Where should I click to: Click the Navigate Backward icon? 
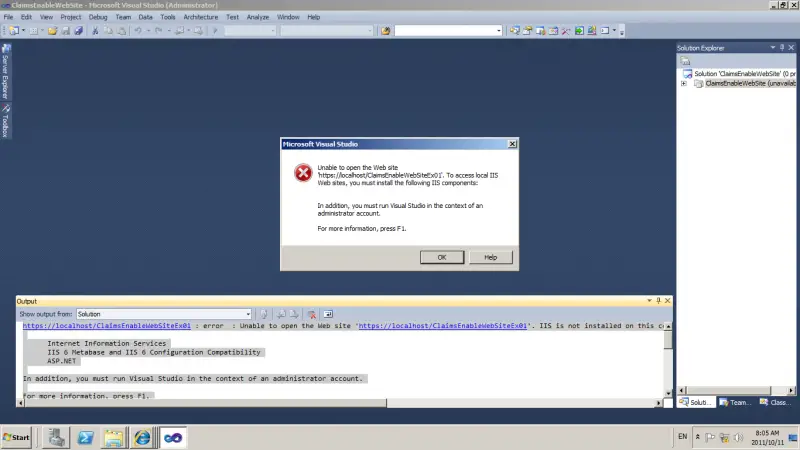coord(180,31)
